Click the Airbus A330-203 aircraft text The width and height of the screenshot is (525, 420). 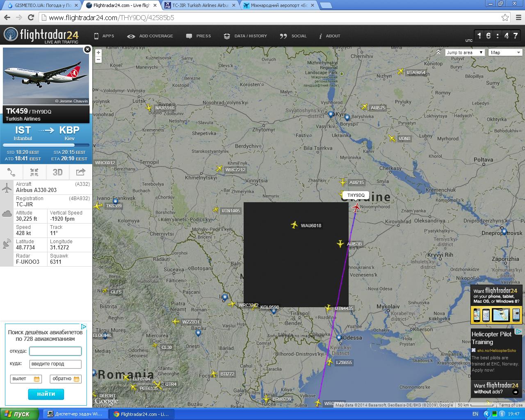pyautogui.click(x=36, y=190)
